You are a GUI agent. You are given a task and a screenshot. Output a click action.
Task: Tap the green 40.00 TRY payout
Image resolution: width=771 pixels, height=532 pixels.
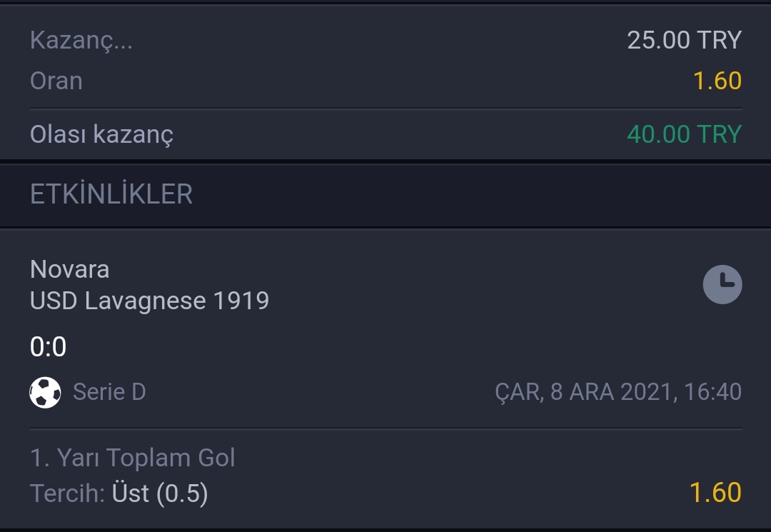684,134
